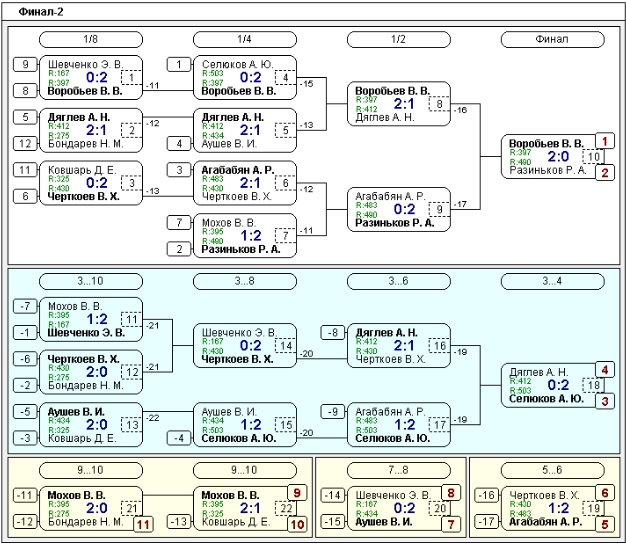The image size is (626, 544).
Task: Select the "7...8" placement header
Action: 398,471
